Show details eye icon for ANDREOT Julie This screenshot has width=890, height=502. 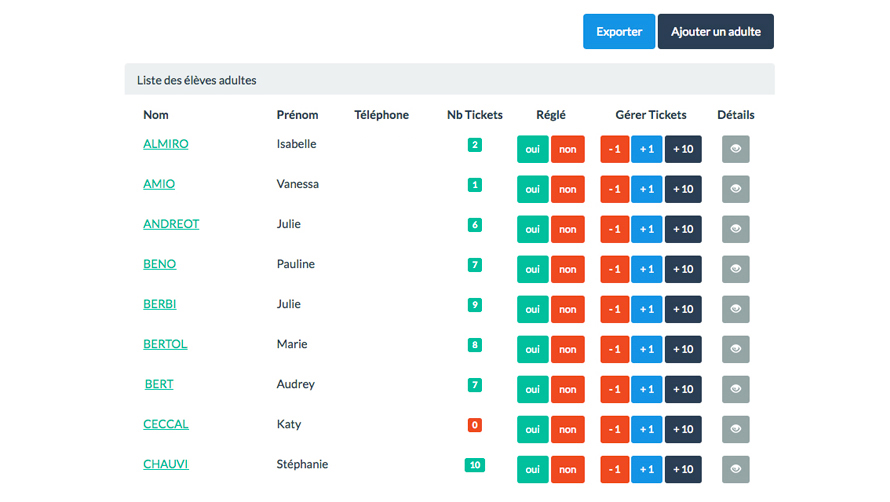pyautogui.click(x=735, y=229)
